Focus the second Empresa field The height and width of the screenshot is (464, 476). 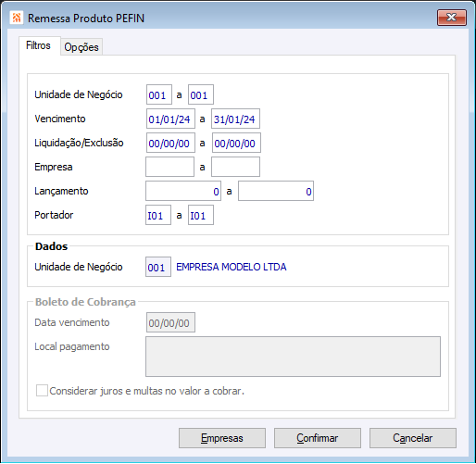(x=235, y=167)
